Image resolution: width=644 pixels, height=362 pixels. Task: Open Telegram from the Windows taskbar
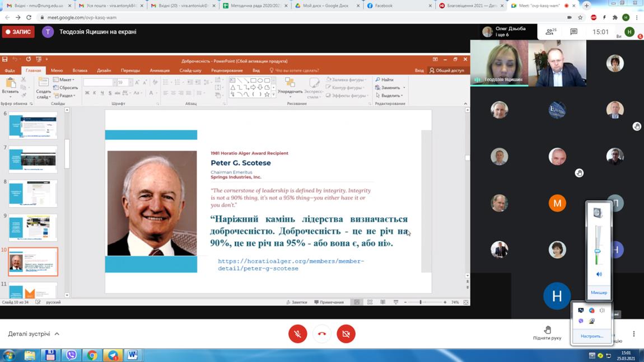click(x=113, y=355)
